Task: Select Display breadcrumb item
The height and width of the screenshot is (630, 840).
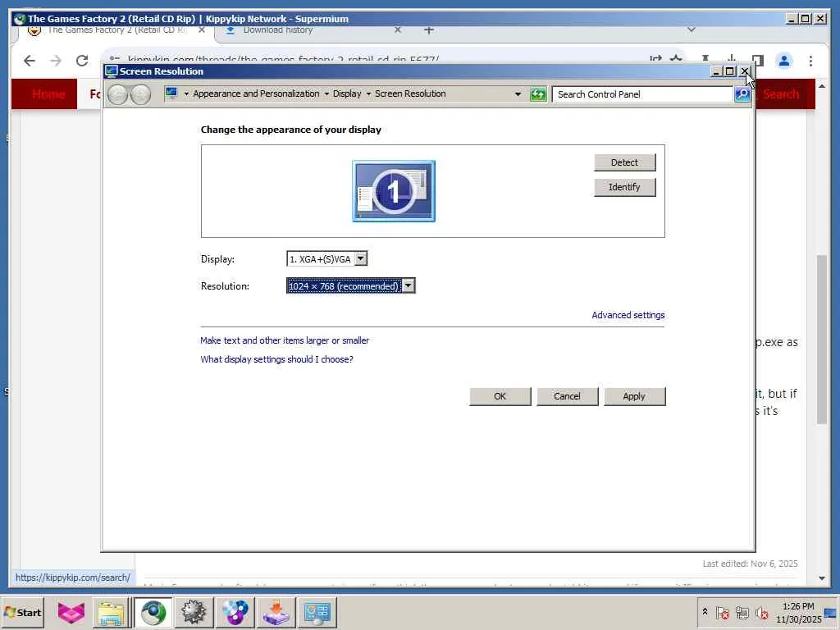Action: (x=347, y=94)
